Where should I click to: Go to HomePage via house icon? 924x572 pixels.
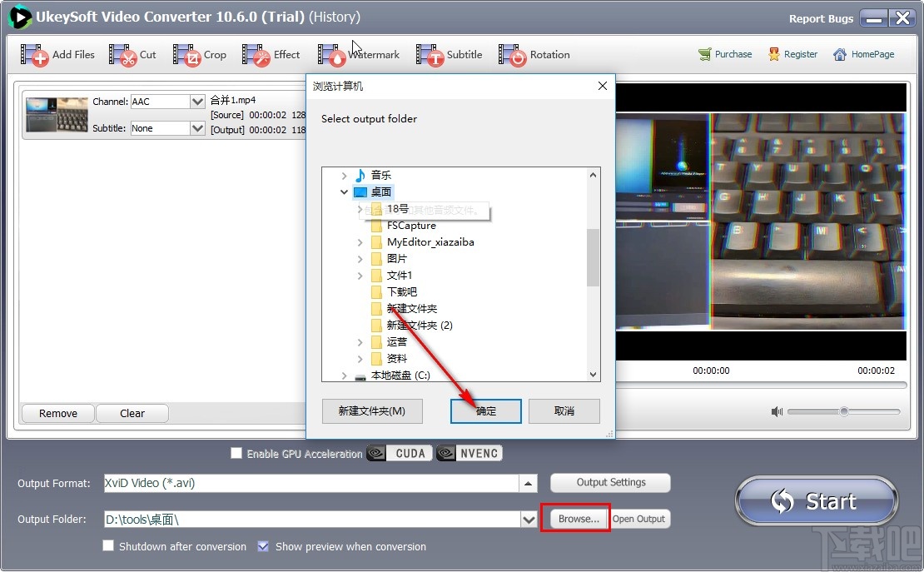840,54
